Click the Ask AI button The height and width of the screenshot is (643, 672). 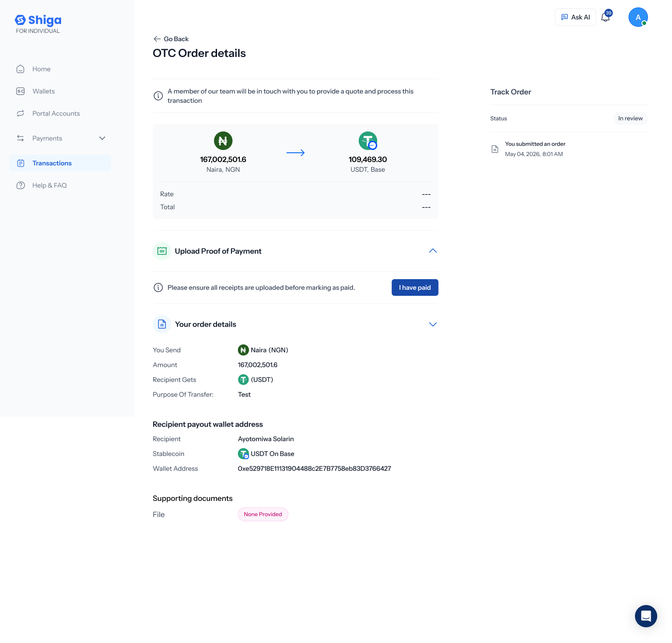click(x=575, y=17)
